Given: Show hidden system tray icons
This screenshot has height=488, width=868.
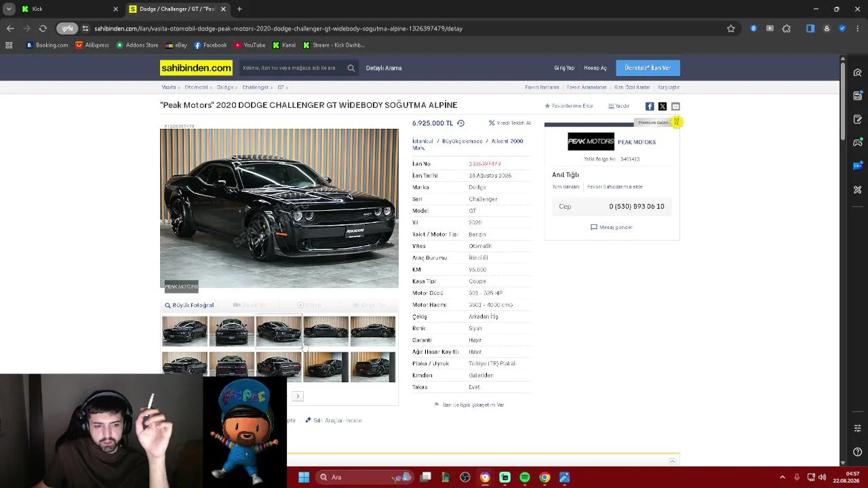Looking at the screenshot, I should click(x=782, y=477).
